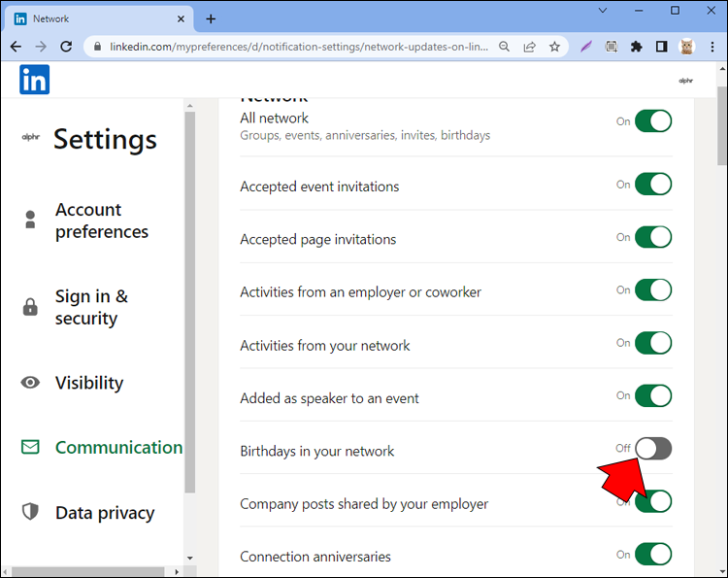728x578 pixels.
Task: Disable the All network notifications toggle
Action: pyautogui.click(x=653, y=121)
